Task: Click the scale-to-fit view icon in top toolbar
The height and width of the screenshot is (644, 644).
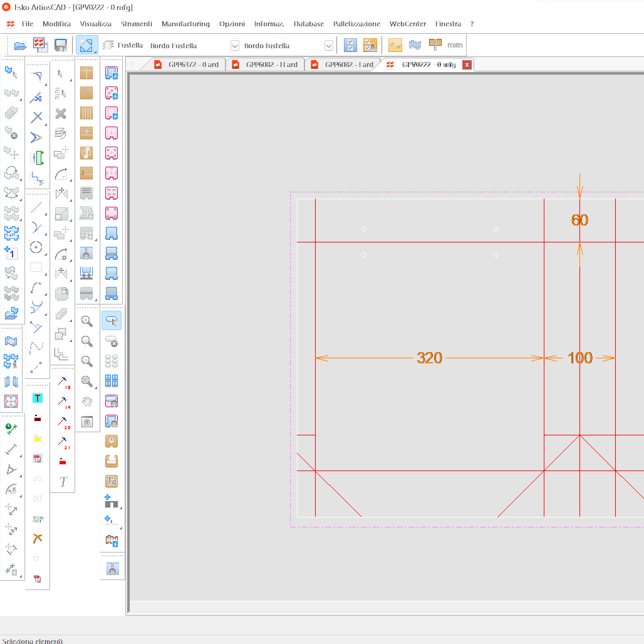Action: (86, 45)
